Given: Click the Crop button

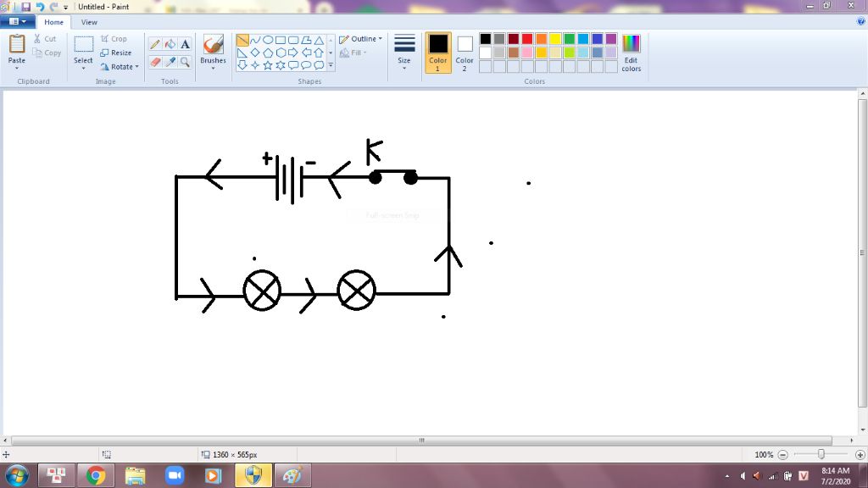Looking at the screenshot, I should [114, 39].
